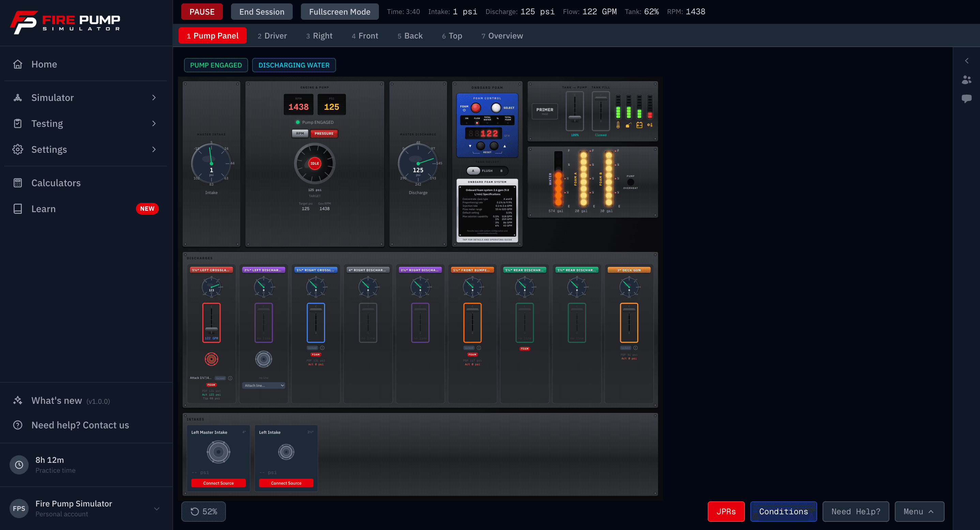Click info icon beside Attack 1¾" line
The height and width of the screenshot is (530, 980).
pos(230,378)
